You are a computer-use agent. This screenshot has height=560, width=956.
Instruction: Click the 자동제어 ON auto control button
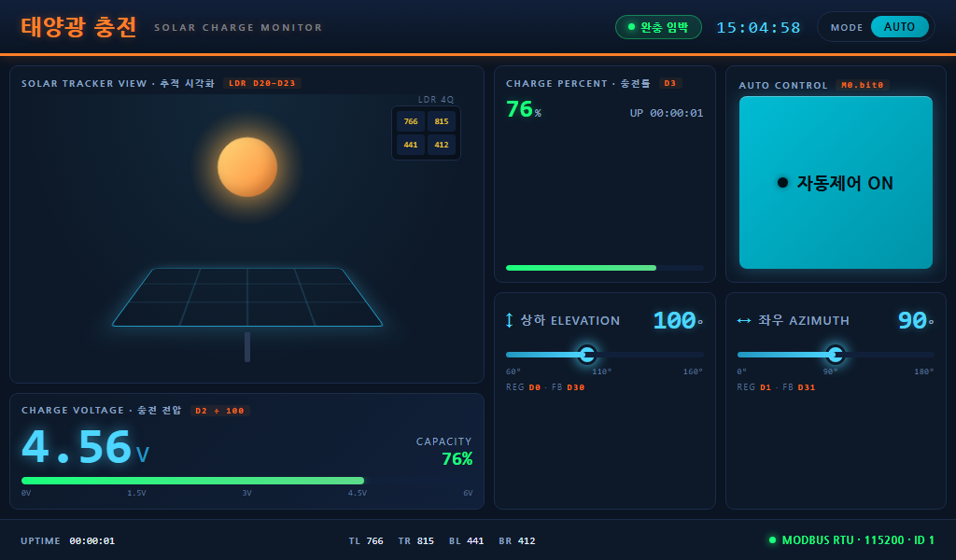point(836,182)
